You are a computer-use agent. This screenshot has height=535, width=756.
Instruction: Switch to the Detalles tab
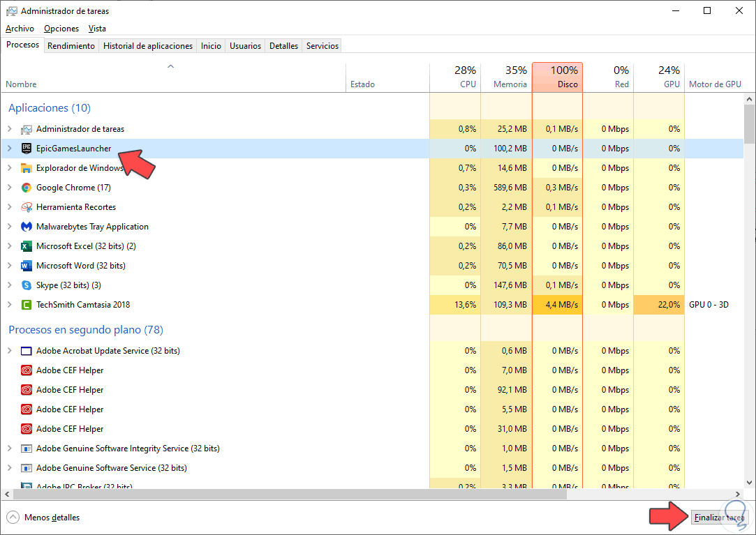[283, 46]
